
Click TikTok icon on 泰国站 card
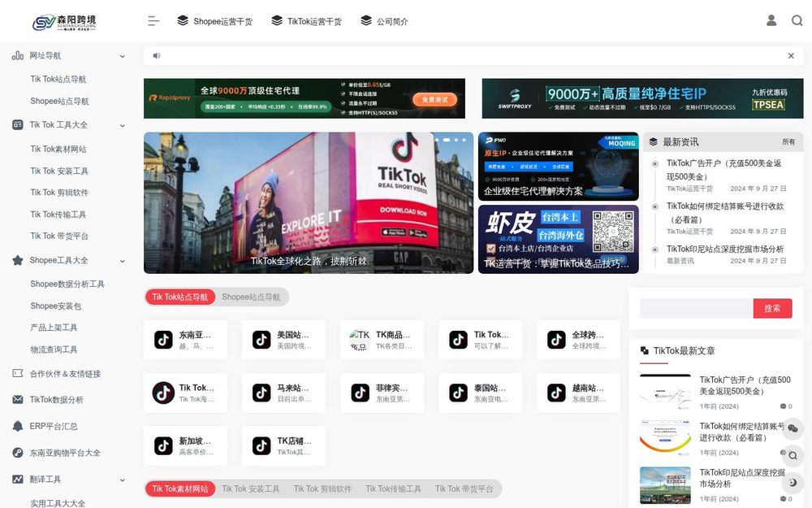point(458,393)
